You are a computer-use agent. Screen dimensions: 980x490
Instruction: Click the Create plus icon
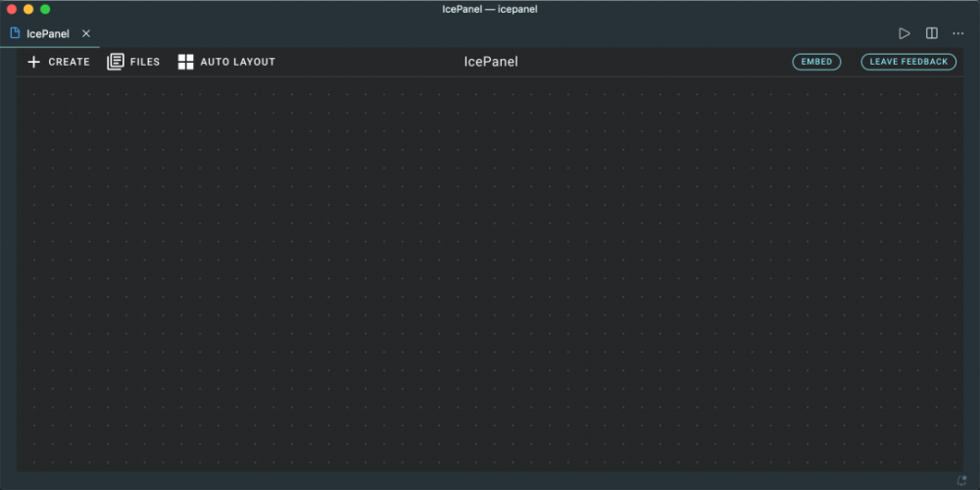click(x=34, y=62)
